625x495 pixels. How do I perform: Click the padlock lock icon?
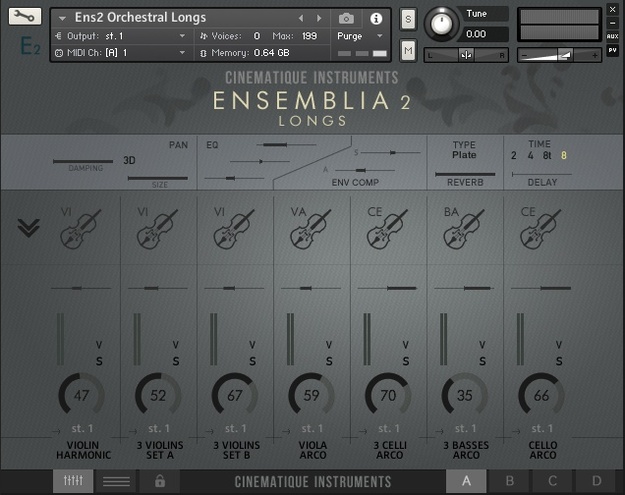(x=160, y=481)
